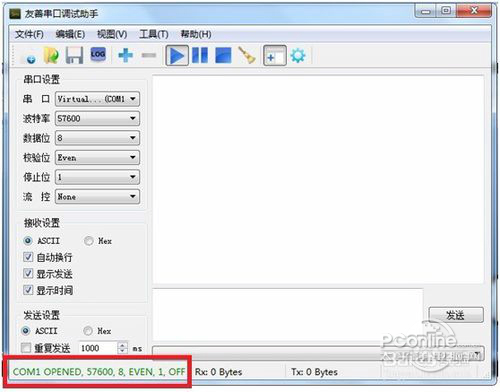Stop the port with the square icon
Screen dimensions: 500x392
coord(223,55)
